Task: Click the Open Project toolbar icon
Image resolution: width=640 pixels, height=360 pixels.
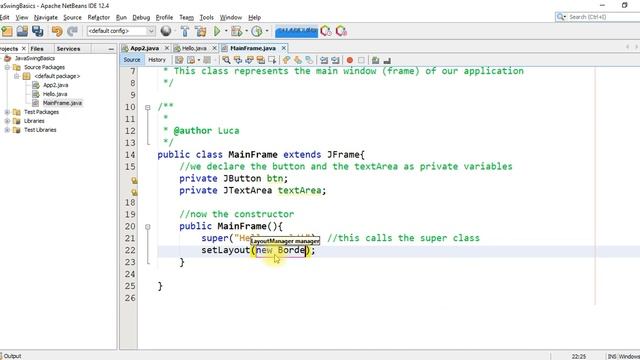Action: point(22,31)
